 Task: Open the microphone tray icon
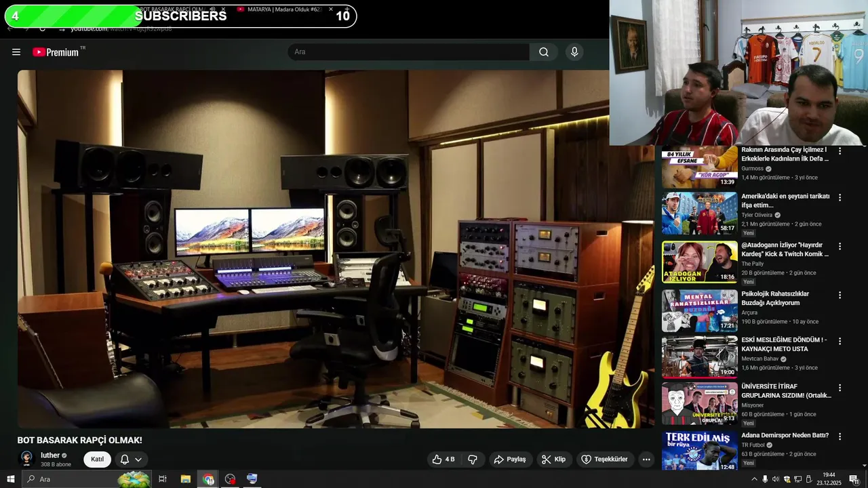tap(765, 479)
